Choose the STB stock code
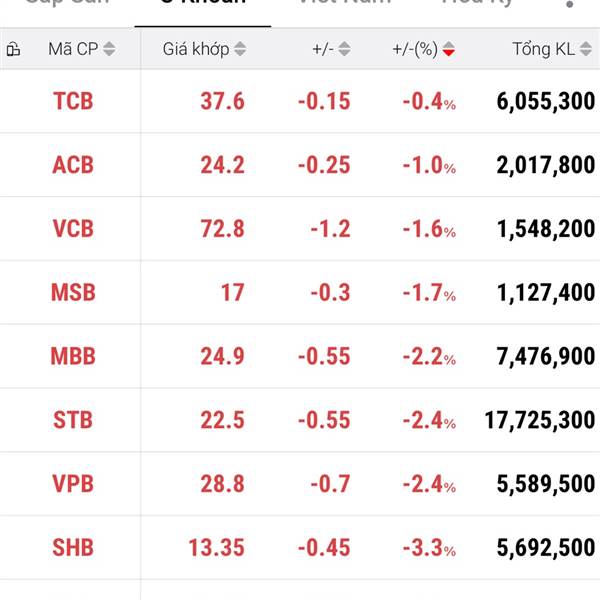This screenshot has width=600, height=600. [73, 420]
